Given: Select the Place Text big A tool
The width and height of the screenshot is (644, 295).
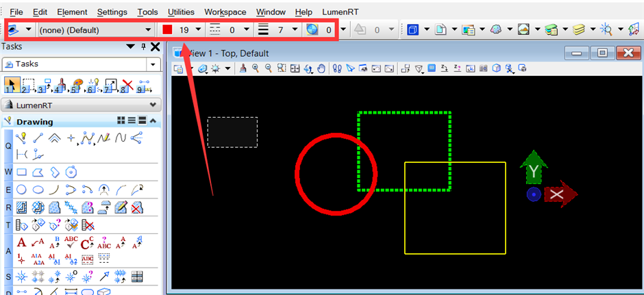Looking at the screenshot, I should 22,242.
